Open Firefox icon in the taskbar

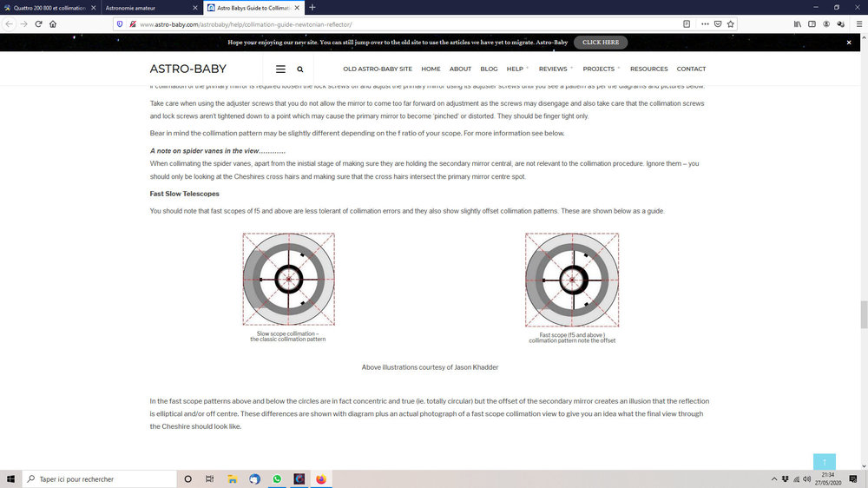click(x=321, y=479)
